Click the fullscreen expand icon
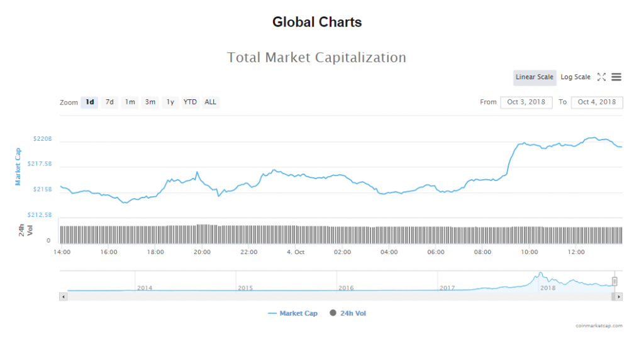644x337 pixels. tap(601, 77)
